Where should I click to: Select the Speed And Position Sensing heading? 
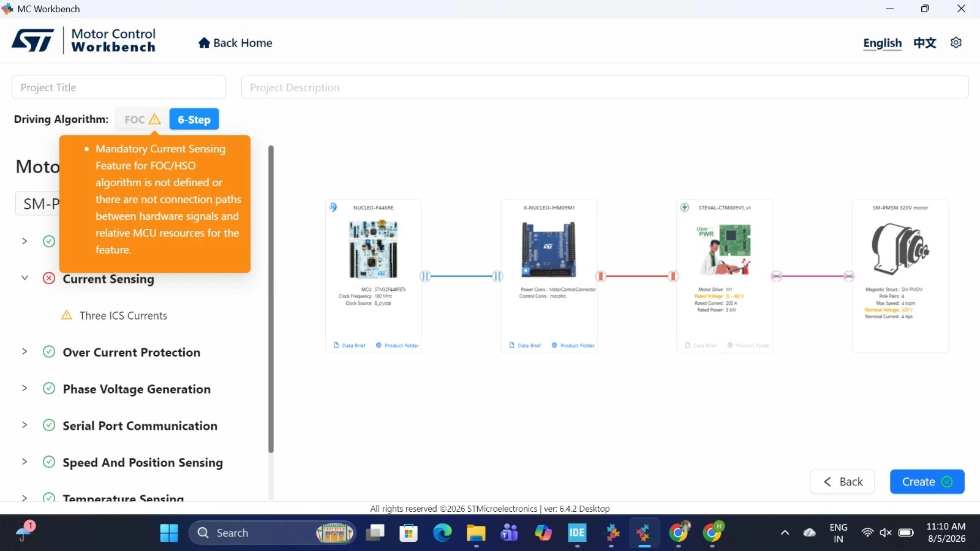(143, 463)
